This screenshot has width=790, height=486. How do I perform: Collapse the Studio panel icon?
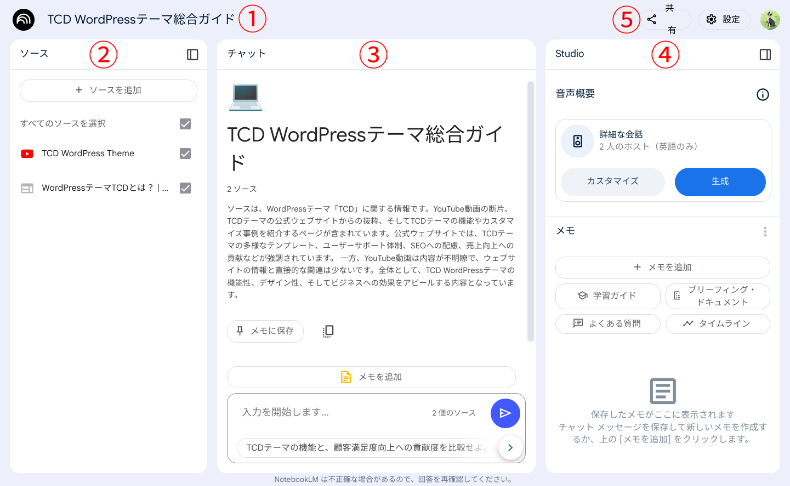[x=765, y=54]
